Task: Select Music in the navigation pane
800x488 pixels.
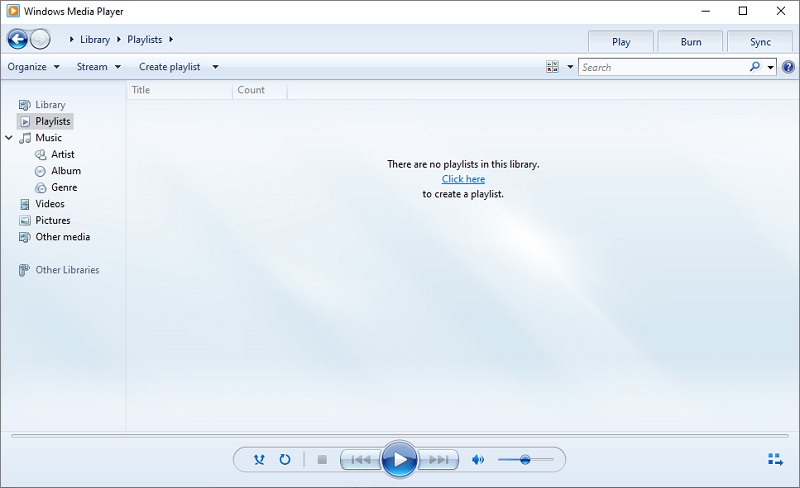Action: (48, 138)
